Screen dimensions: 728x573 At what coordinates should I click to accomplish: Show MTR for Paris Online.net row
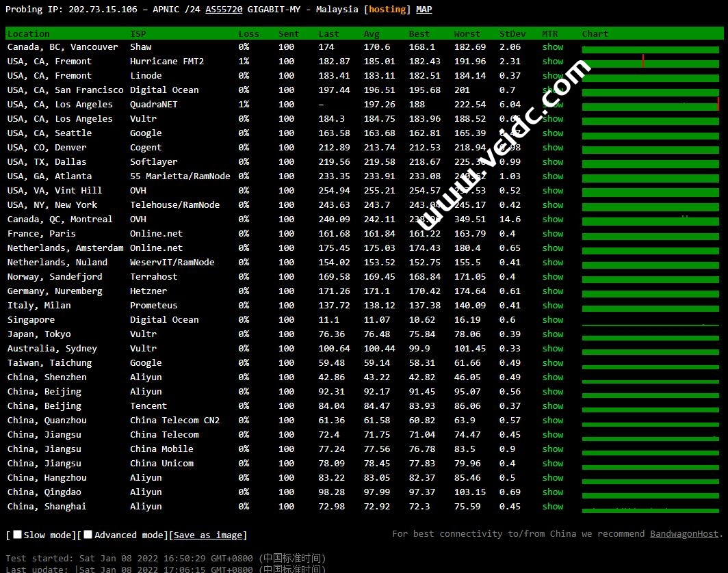[553, 234]
